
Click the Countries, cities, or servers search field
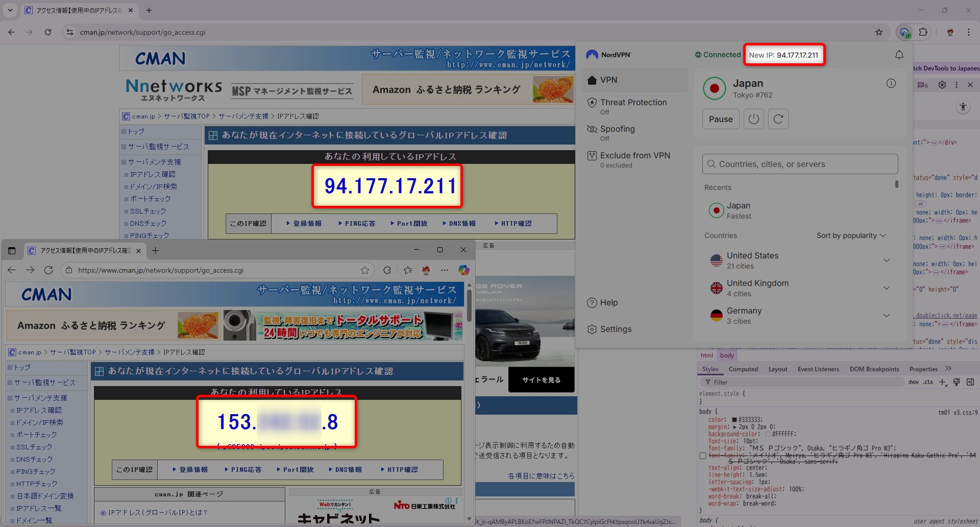[800, 164]
